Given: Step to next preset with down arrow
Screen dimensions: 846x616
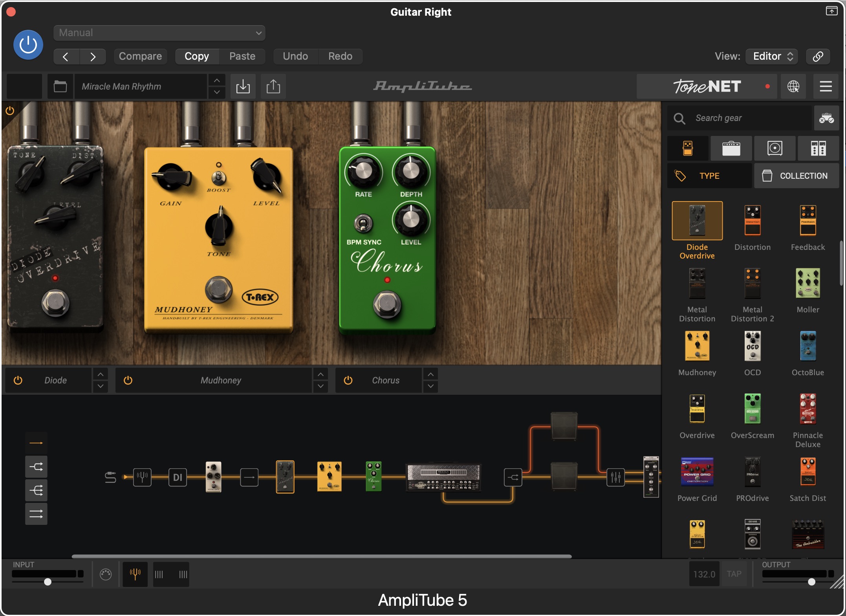Looking at the screenshot, I should point(217,92).
